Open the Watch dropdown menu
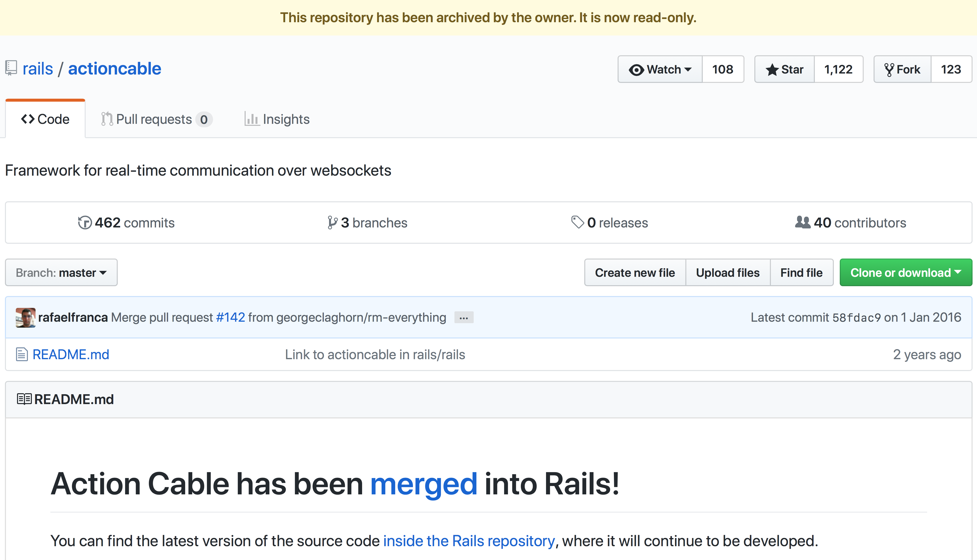 coord(660,70)
